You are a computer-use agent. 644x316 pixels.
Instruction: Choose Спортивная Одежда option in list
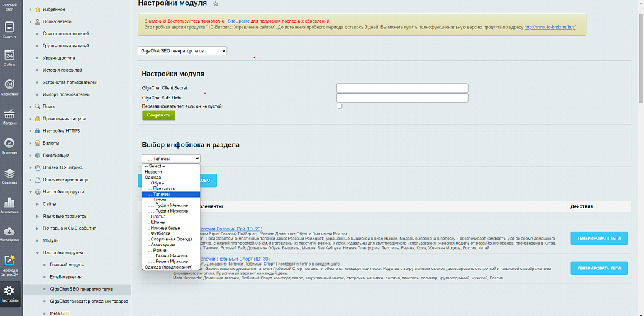[x=172, y=239]
